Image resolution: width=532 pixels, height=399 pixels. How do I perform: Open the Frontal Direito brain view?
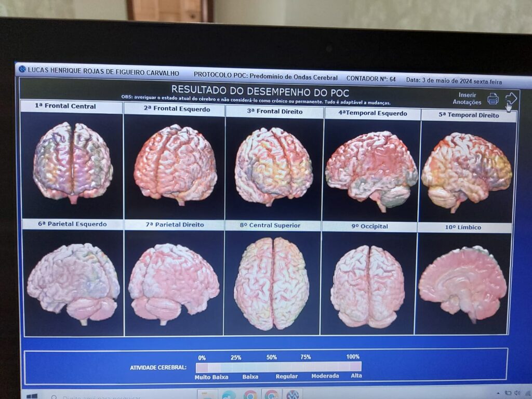click(x=273, y=165)
